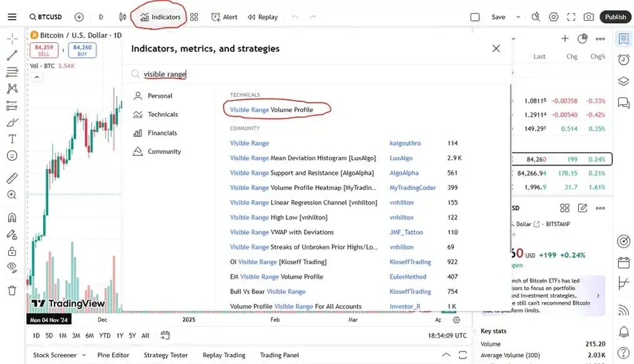The image size is (634, 364).
Task: Hide all drawings with the eye icon
Action: point(12,268)
